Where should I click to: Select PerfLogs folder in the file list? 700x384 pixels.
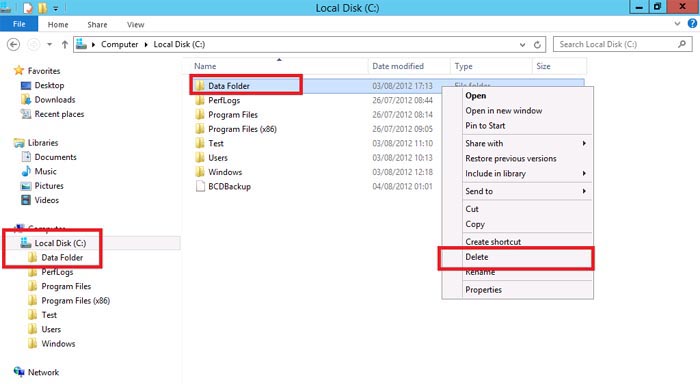click(224, 100)
